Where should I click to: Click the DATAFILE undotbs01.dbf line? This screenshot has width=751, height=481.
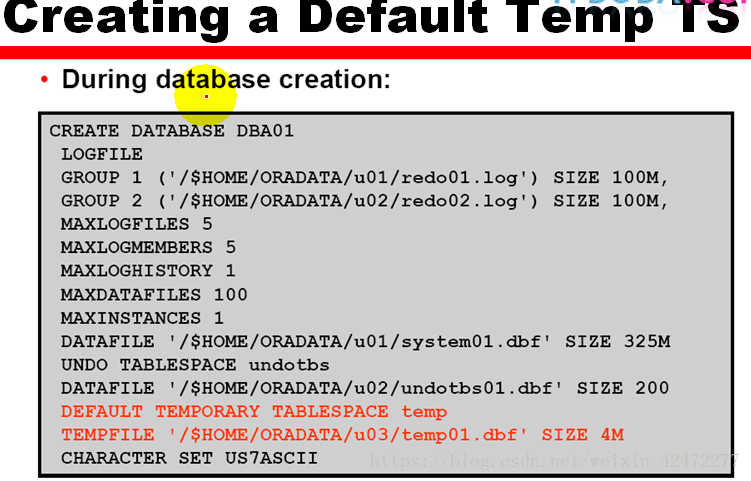point(365,389)
